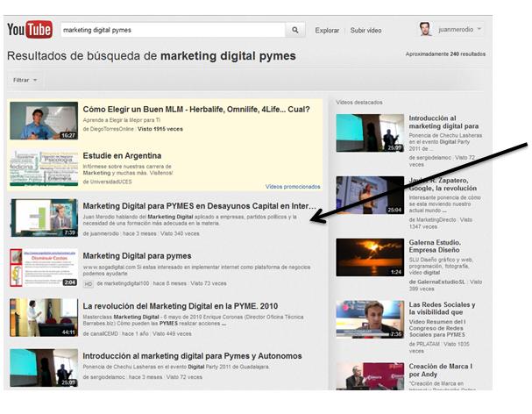Open the marketingdigital100 channel link
This screenshot has width=532, height=414.
click(x=126, y=283)
